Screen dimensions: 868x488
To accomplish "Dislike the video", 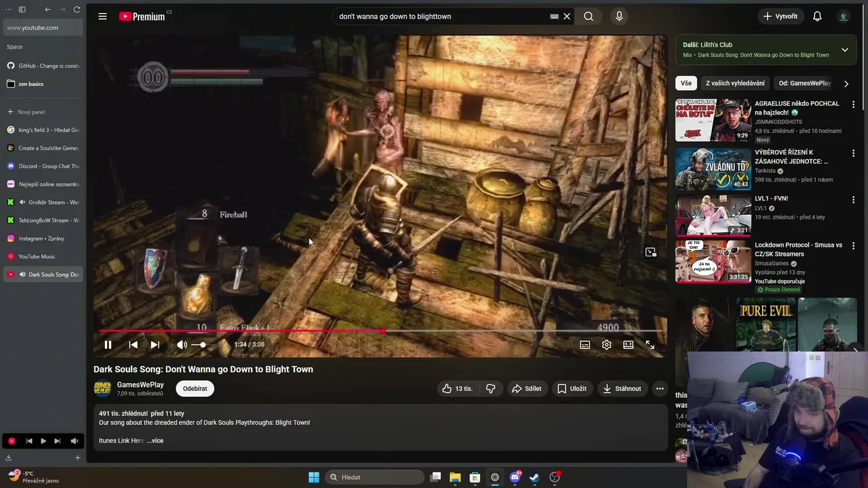I will coord(490,388).
